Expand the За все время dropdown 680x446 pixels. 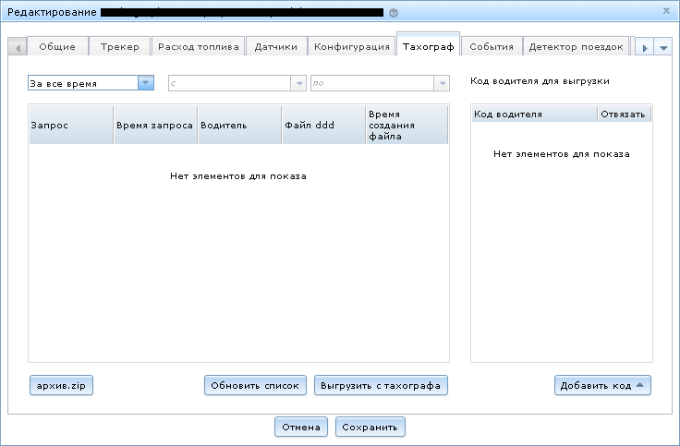(x=145, y=83)
